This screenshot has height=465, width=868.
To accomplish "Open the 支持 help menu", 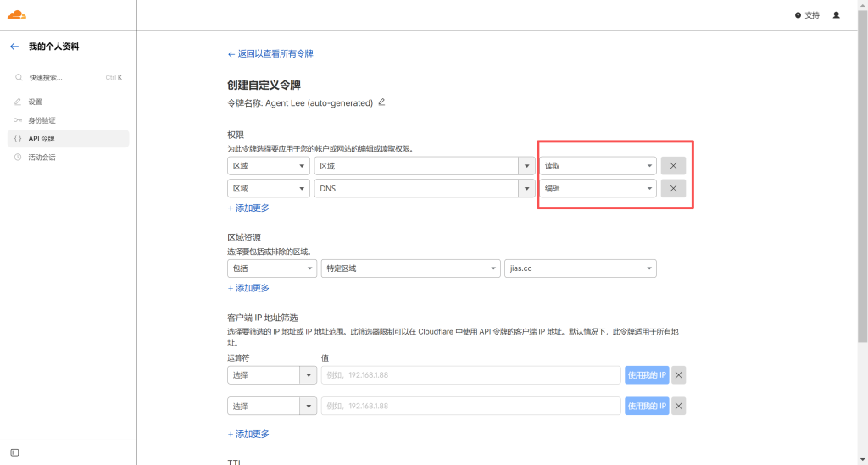I will coord(807,15).
